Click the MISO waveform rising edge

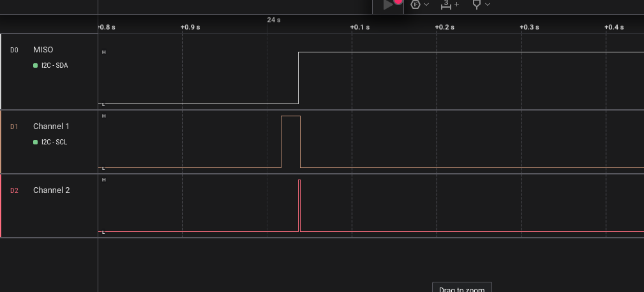[x=298, y=78]
